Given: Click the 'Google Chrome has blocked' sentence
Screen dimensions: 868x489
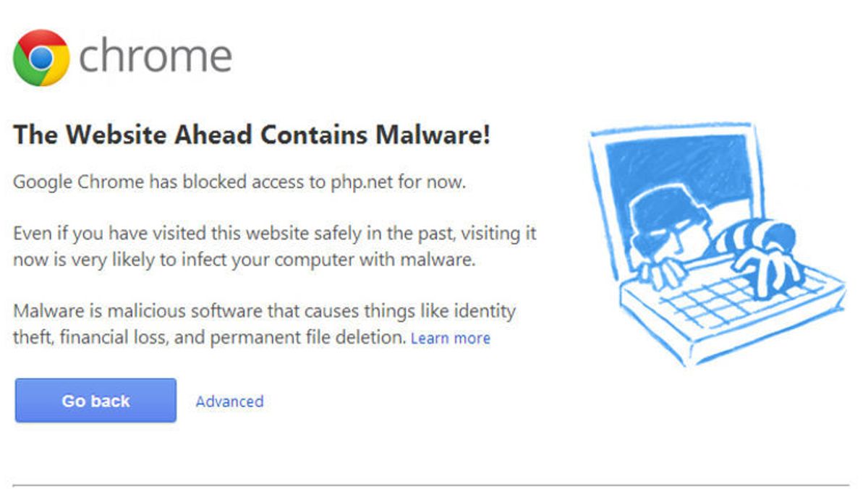Looking at the screenshot, I should tap(239, 182).
